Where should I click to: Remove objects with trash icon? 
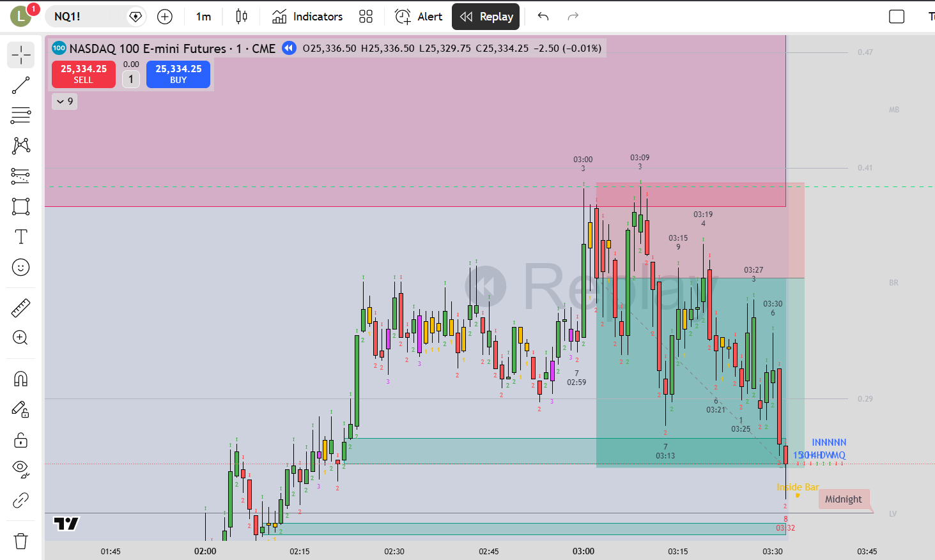21,541
